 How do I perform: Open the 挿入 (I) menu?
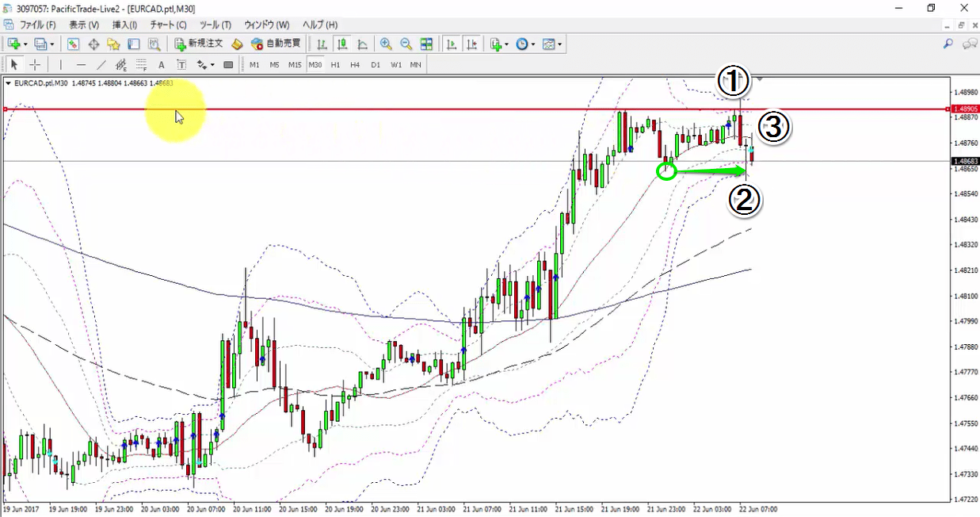tap(124, 25)
